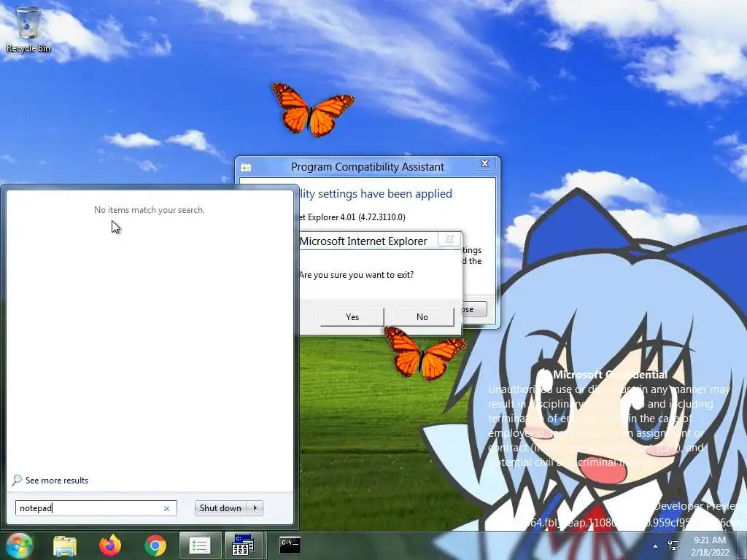Launch Firefox from the taskbar
This screenshot has width=747, height=560.
110,545
